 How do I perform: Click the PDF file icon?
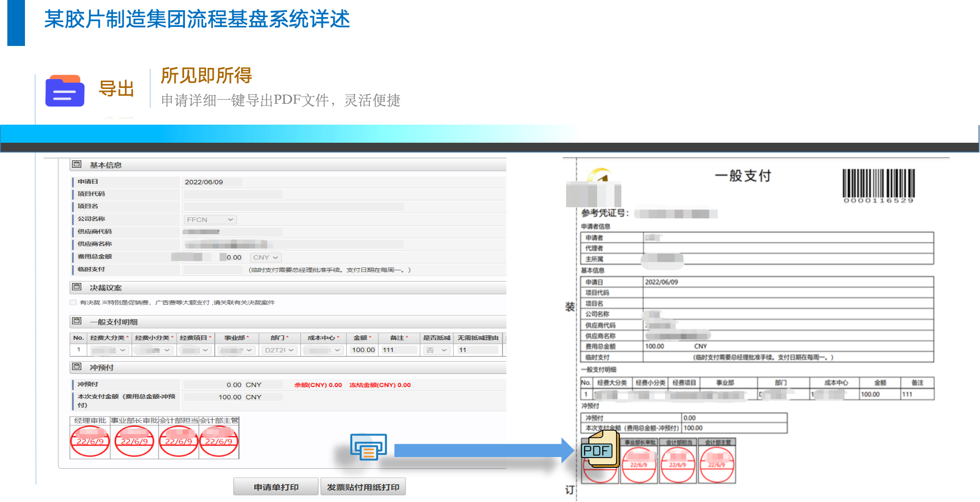[600, 449]
